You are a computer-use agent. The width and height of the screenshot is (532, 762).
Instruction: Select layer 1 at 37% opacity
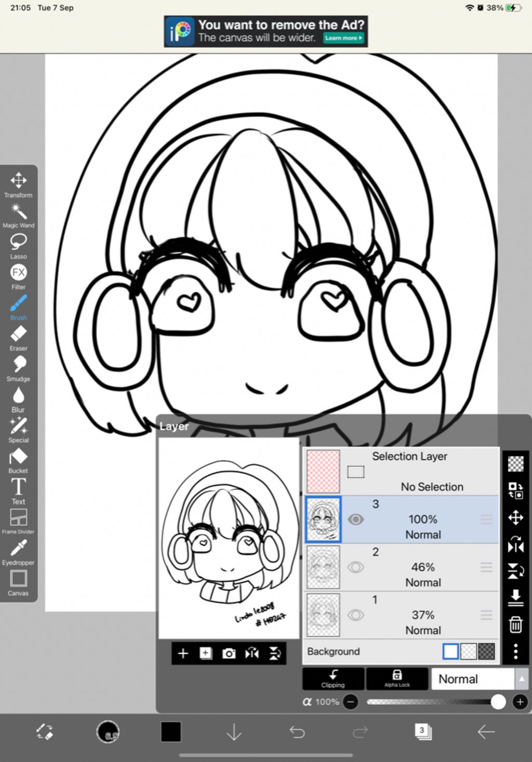click(x=401, y=615)
